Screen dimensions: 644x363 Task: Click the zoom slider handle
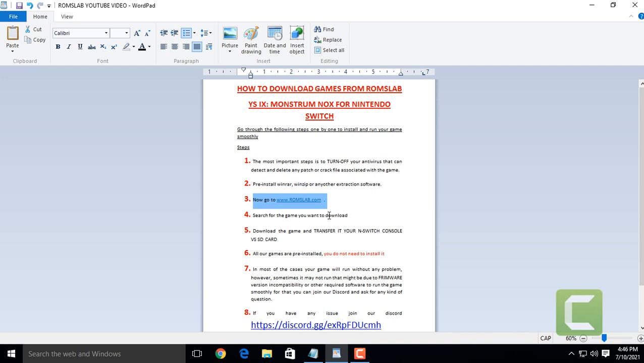[604, 338]
